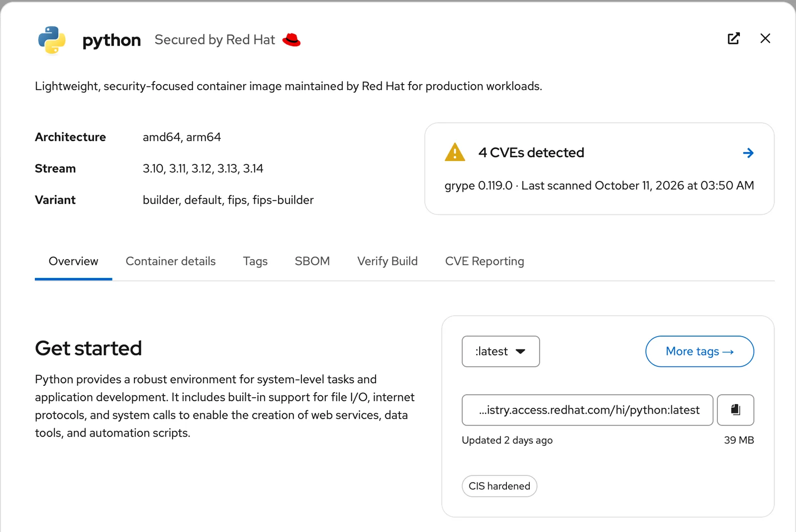Screen dimensions: 796x532
Task: Click the yellow CVE warning triangle icon
Action: [x=455, y=152]
